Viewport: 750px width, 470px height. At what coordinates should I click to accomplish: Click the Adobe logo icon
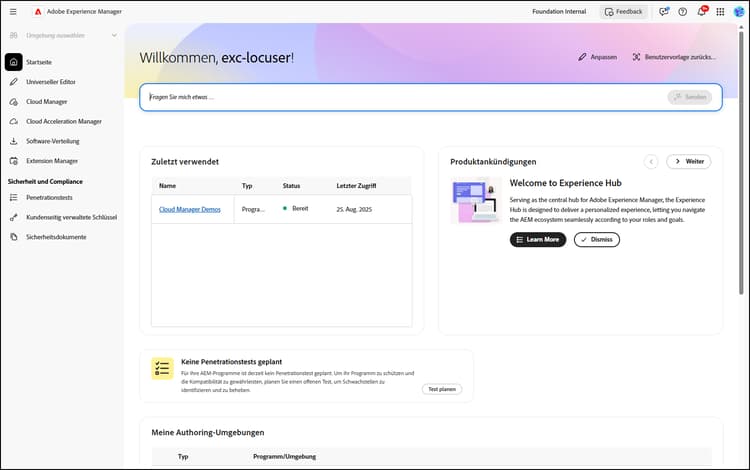pyautogui.click(x=38, y=11)
